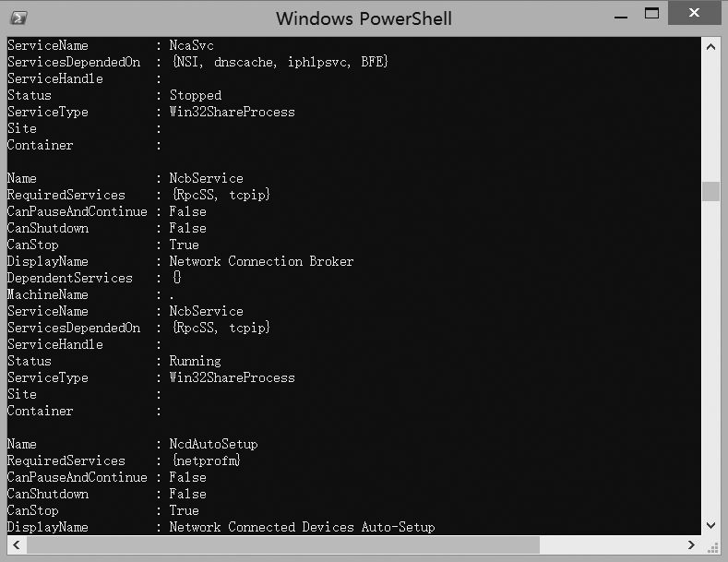728x562 pixels.
Task: Click the horizontal scrollbar right arrow
Action: tap(693, 544)
